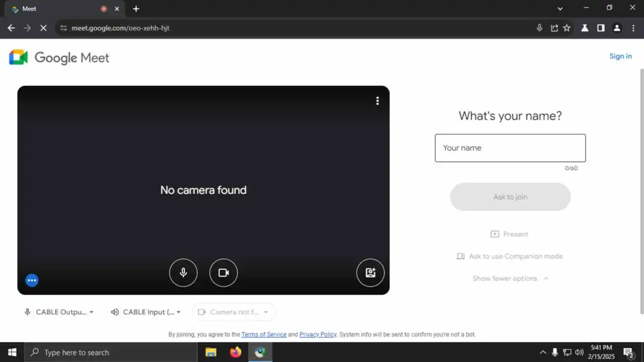Click the taskbar search box
644x362 pixels.
111,352
